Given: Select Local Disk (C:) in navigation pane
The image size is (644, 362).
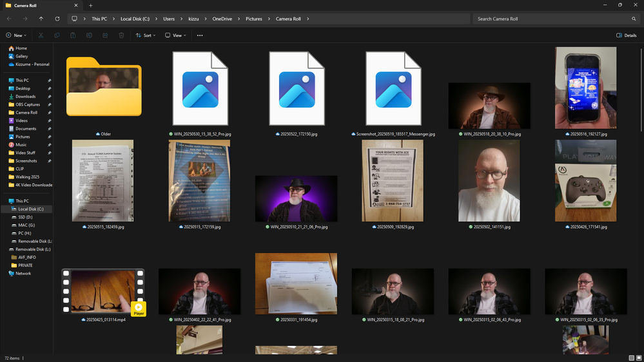Looking at the screenshot, I should click(30, 209).
